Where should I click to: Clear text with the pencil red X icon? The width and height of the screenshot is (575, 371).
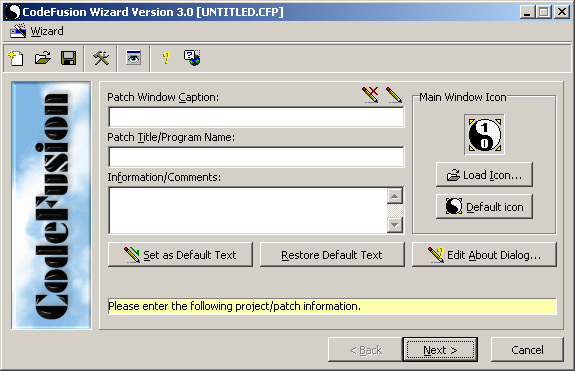pos(370,95)
